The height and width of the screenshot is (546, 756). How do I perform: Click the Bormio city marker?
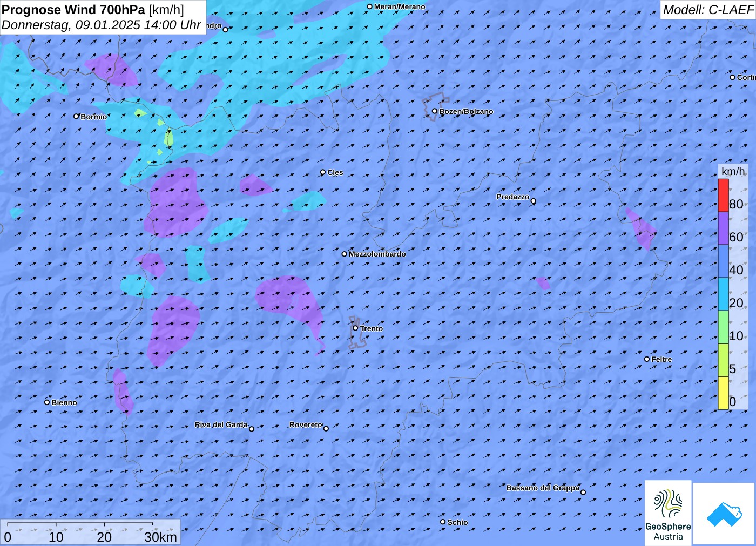[x=76, y=116]
